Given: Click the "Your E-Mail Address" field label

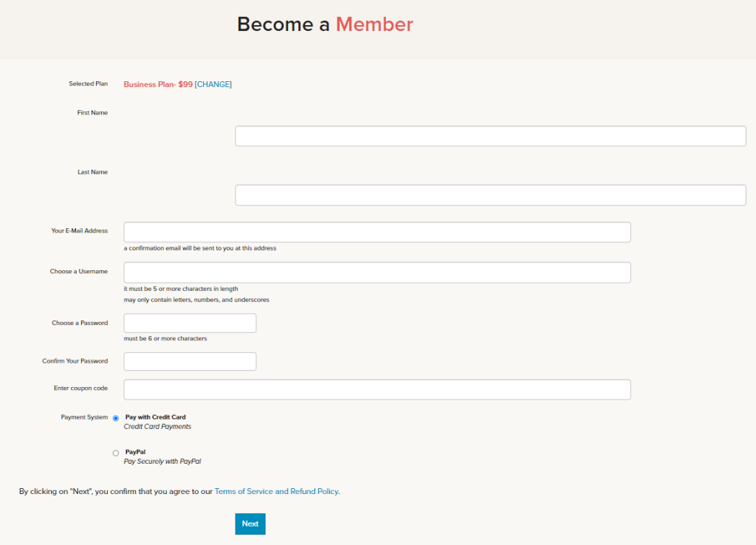Looking at the screenshot, I should (80, 230).
